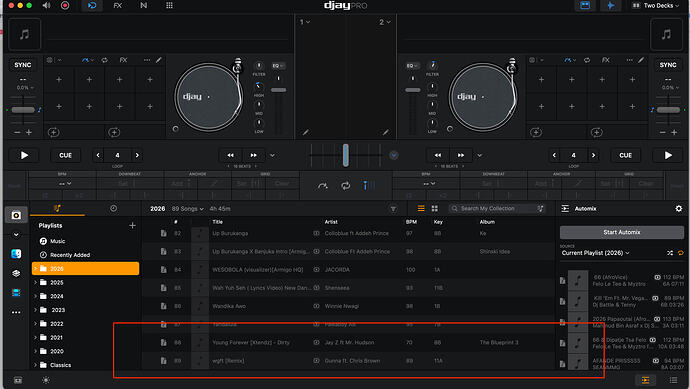This screenshot has width=690, height=389.
Task: Click the deck 1 pencil edit icon
Action: point(159,60)
